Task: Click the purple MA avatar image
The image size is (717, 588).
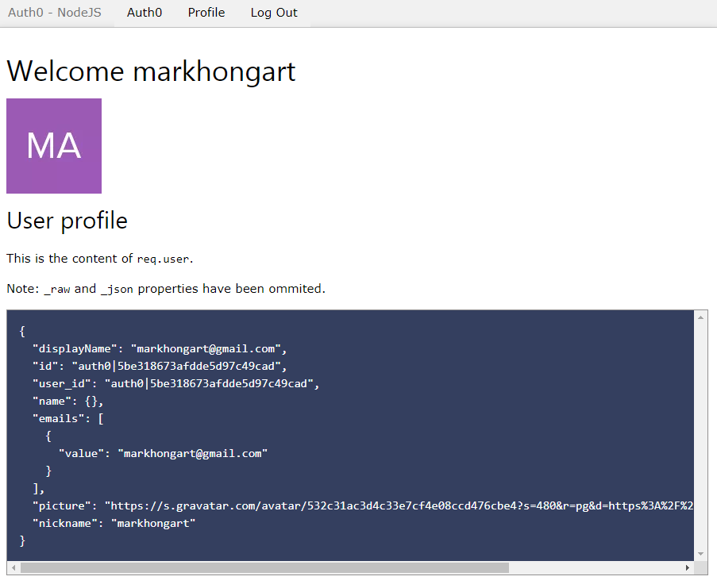Action: click(54, 146)
